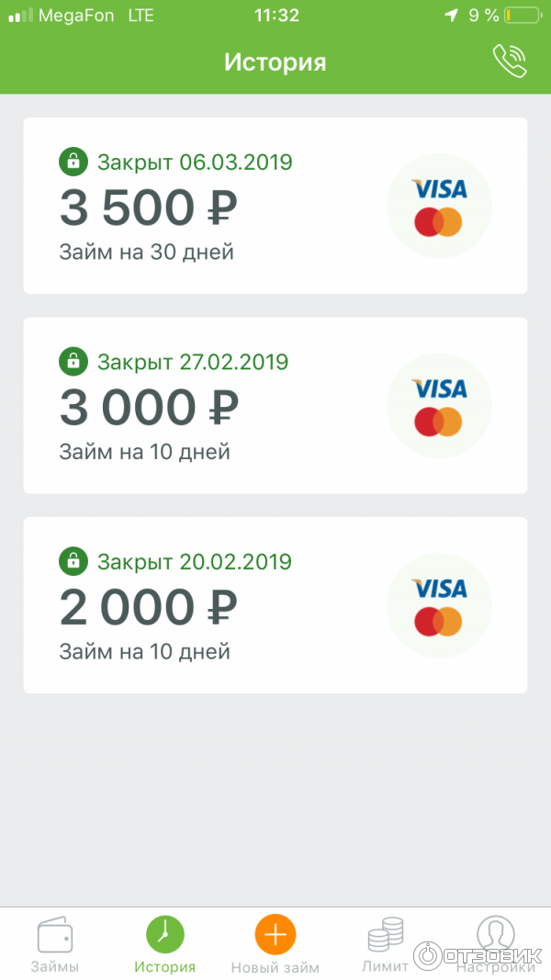Tap lock icon on 06.03.2019 loan
The image size is (551, 980).
pyautogui.click(x=73, y=163)
